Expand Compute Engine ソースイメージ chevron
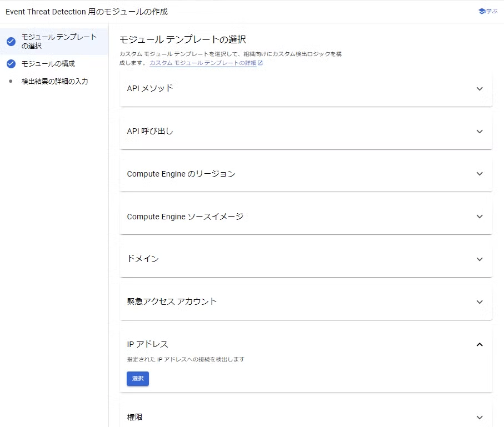 pyautogui.click(x=480, y=217)
